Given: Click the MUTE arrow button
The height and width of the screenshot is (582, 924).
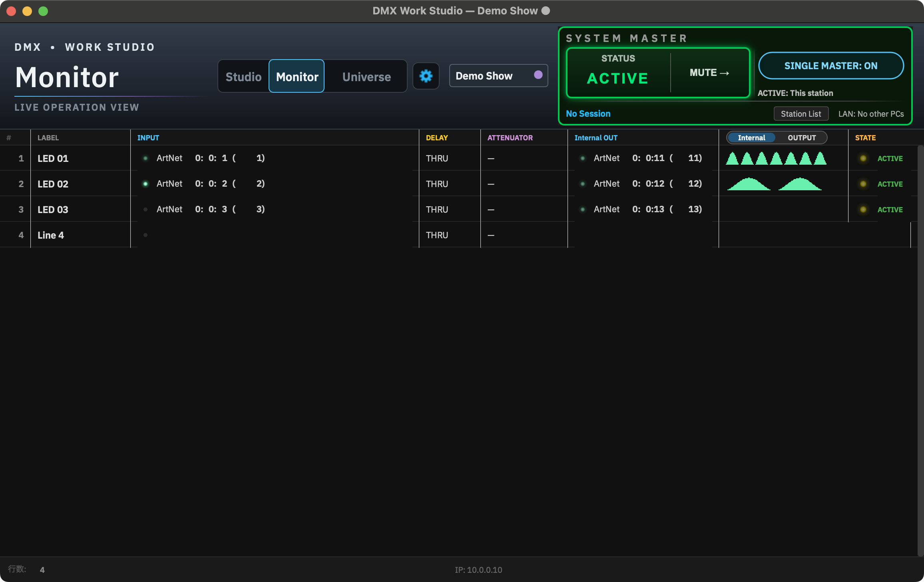Looking at the screenshot, I should 709,73.
